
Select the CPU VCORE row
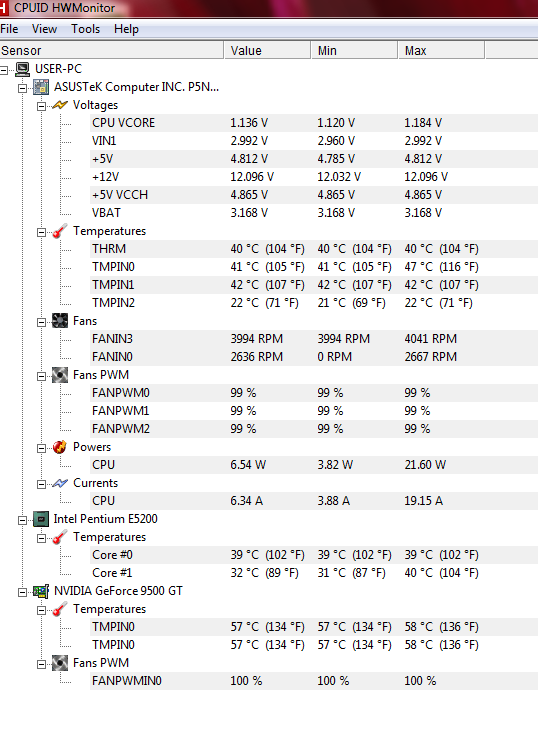pyautogui.click(x=314, y=123)
